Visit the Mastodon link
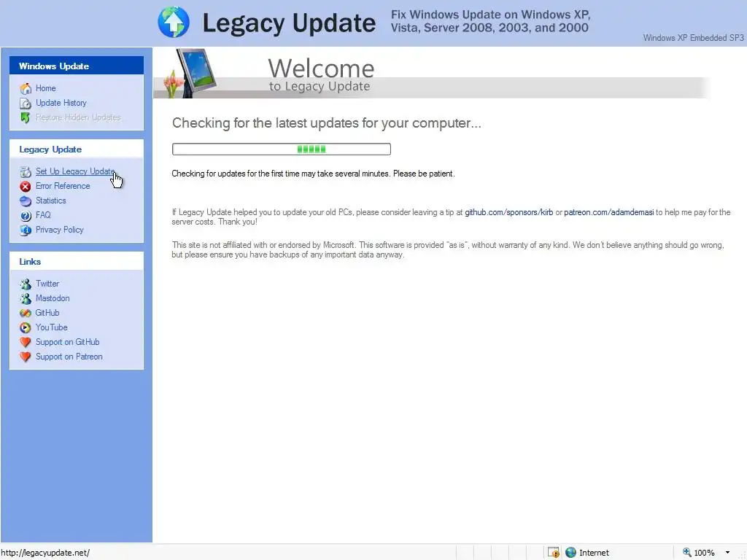 point(53,298)
